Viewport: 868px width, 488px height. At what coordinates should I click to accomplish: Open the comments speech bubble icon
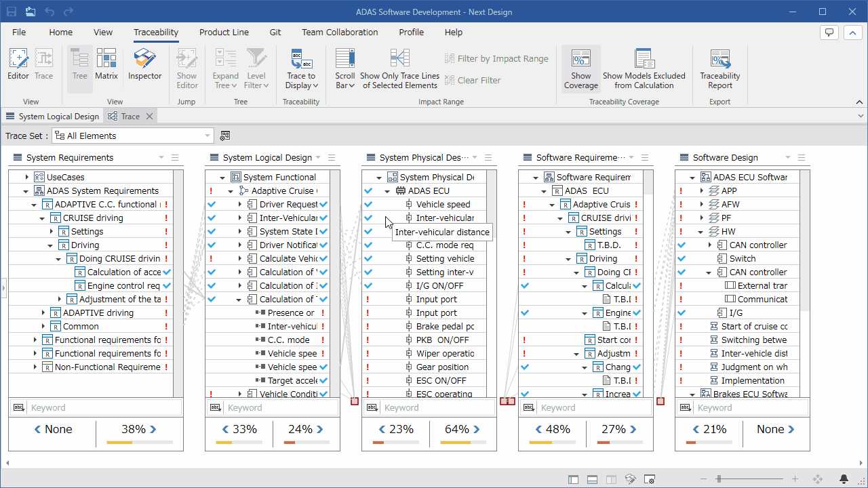point(829,32)
